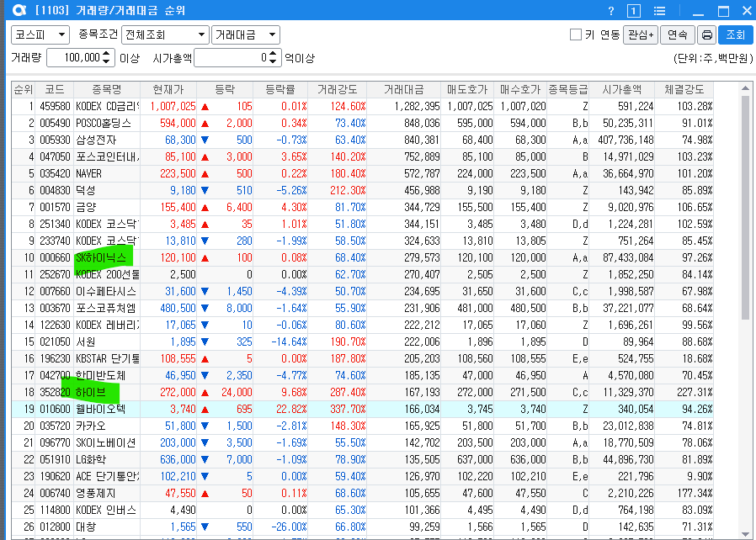756x540 pixels.
Task: Select the 이수페타시스 stock name
Action: [x=106, y=291]
